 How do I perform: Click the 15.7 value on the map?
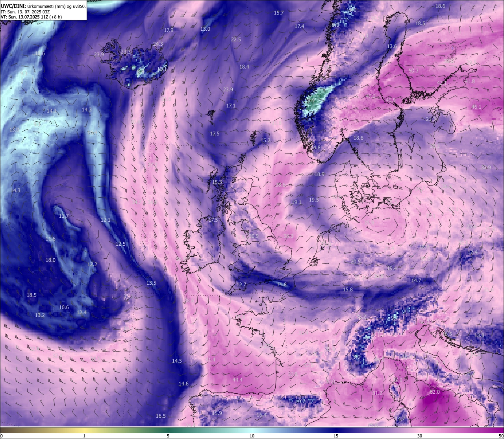[x=279, y=13]
